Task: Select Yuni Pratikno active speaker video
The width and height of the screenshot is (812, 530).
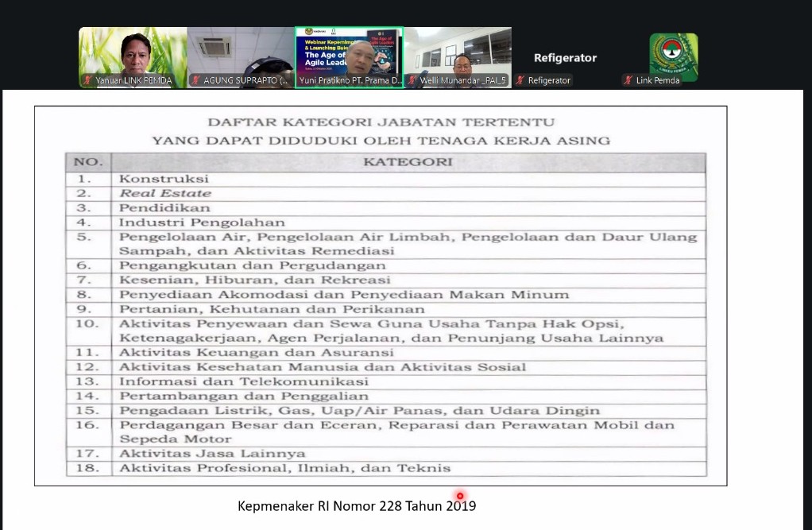Action: tap(349, 52)
